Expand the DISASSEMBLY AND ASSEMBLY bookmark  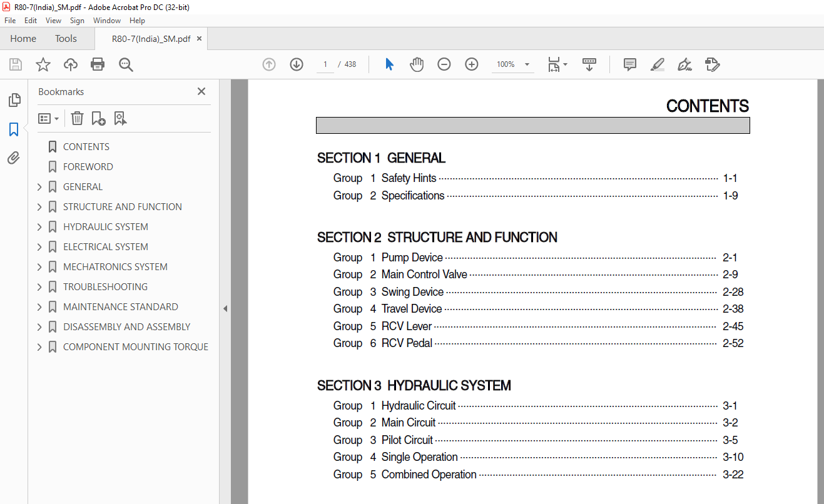point(39,327)
